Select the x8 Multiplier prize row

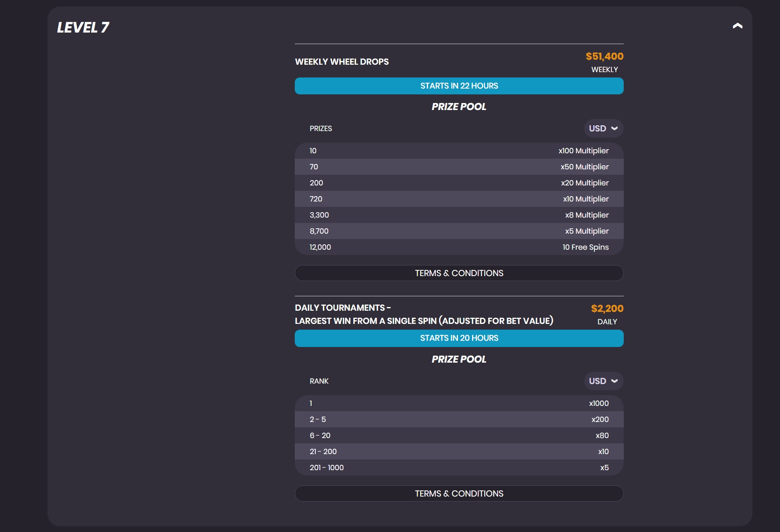(x=459, y=215)
